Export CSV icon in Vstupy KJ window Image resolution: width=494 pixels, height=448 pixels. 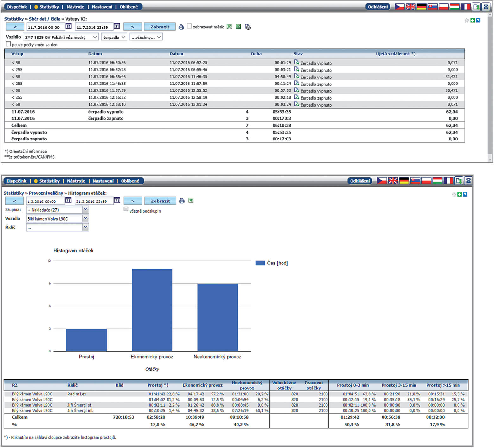click(230, 27)
